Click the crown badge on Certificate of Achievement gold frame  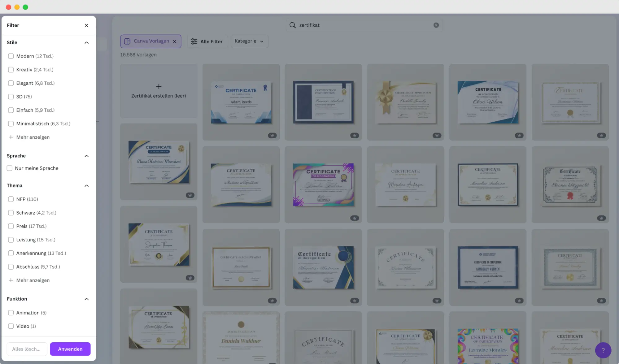pos(272,301)
